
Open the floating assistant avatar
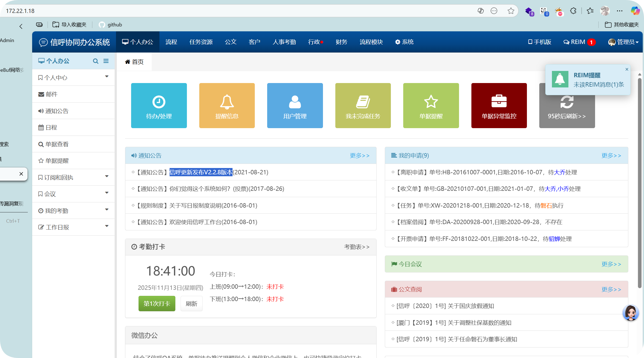click(631, 313)
